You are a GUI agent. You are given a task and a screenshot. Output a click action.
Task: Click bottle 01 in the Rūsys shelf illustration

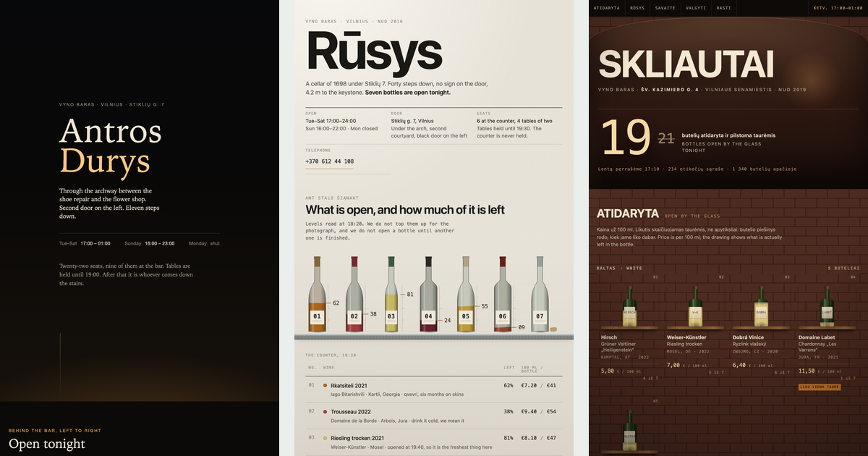[316, 295]
